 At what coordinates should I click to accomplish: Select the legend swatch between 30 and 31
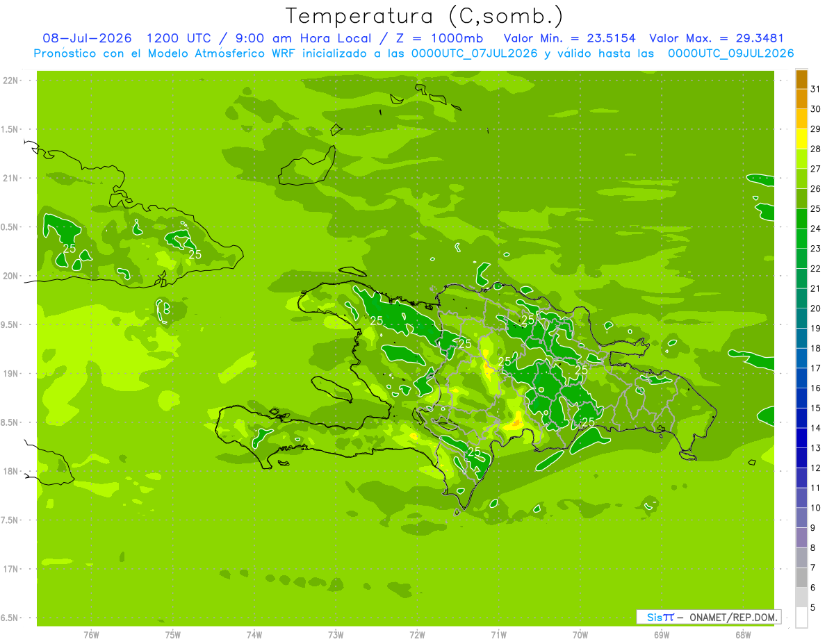tap(801, 99)
